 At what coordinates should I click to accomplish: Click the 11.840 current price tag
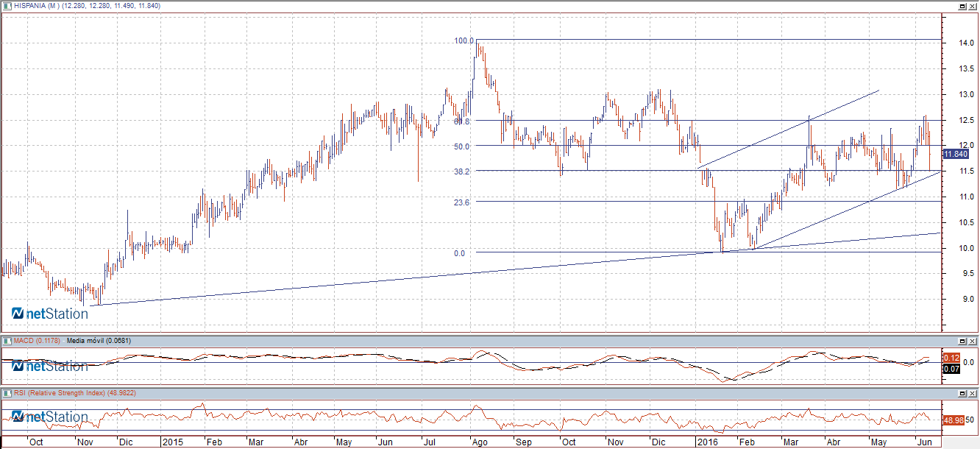[955, 154]
